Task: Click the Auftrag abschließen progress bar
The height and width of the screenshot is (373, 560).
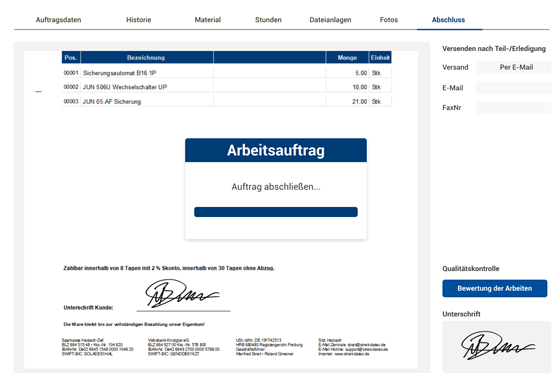Action: click(x=276, y=212)
